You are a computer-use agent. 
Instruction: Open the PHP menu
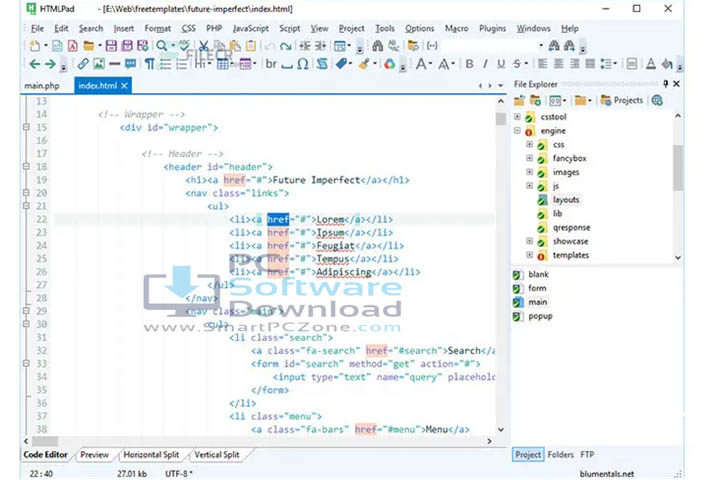click(x=214, y=28)
